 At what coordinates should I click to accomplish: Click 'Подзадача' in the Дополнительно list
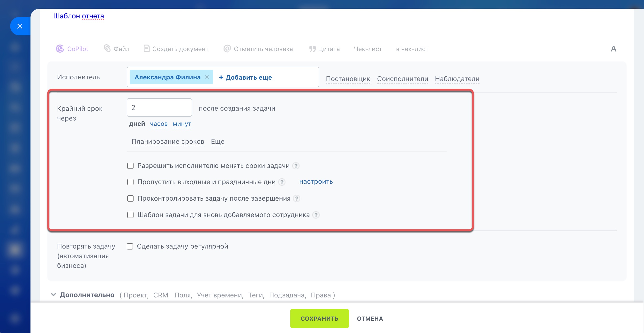[x=287, y=295]
